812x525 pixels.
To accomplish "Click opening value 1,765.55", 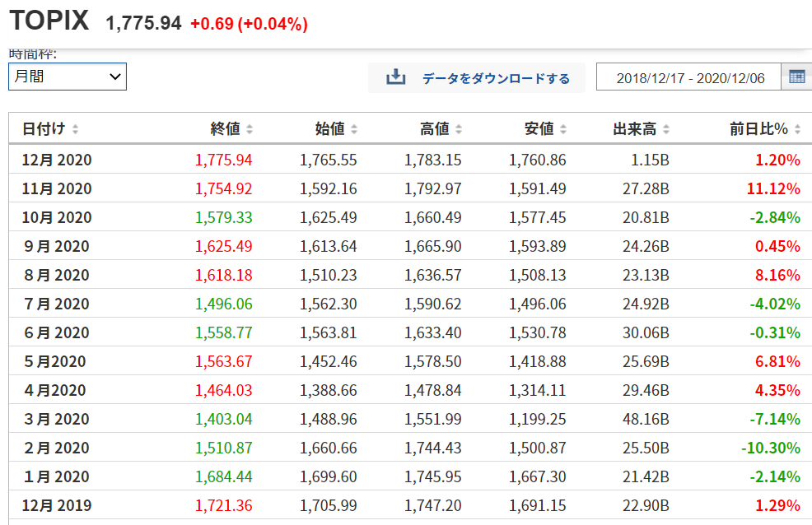I will (329, 160).
